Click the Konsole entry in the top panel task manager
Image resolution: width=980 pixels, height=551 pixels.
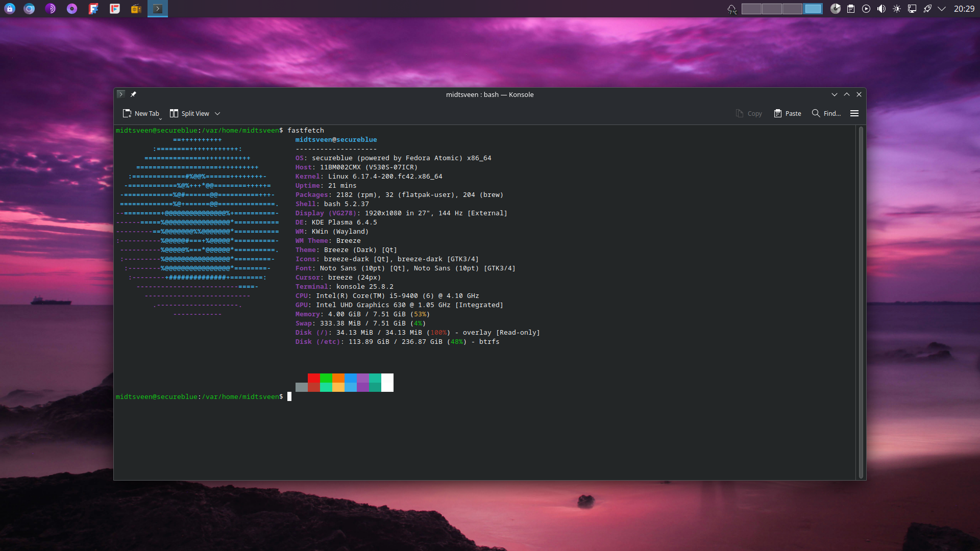coord(158,9)
